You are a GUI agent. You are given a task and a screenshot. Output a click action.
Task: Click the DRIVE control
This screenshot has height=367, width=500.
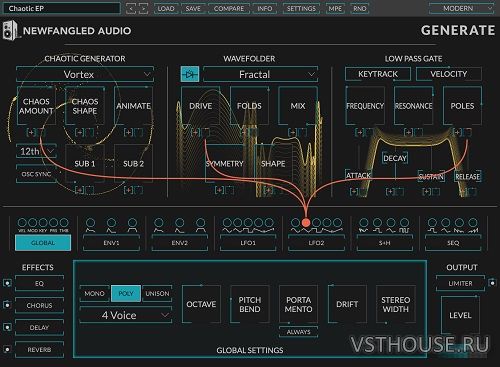coord(201,106)
